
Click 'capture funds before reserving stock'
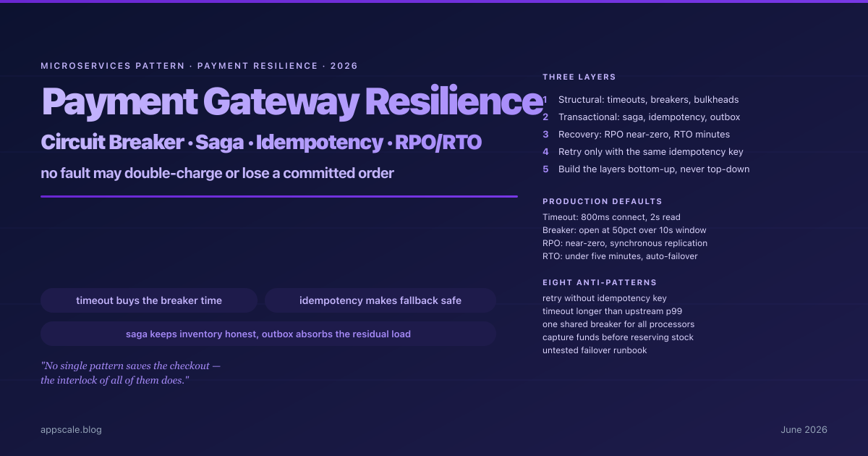tap(618, 337)
